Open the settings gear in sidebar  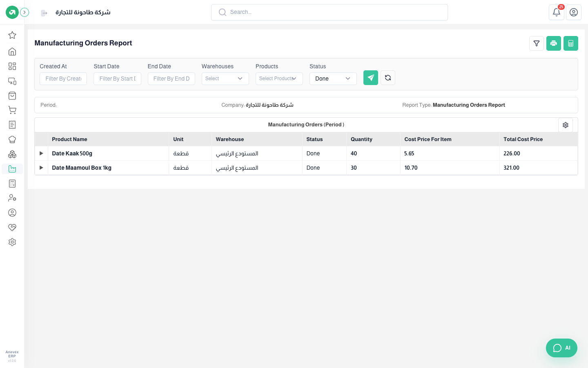12,242
